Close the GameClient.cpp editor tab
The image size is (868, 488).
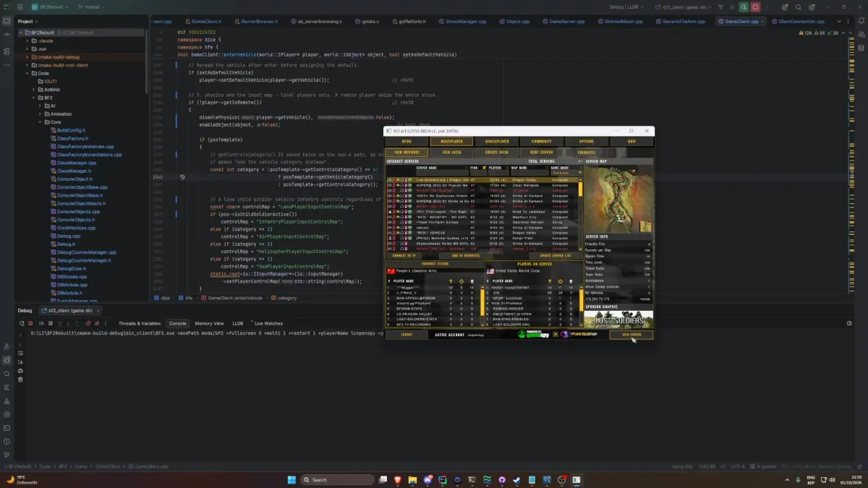pyautogui.click(x=763, y=22)
